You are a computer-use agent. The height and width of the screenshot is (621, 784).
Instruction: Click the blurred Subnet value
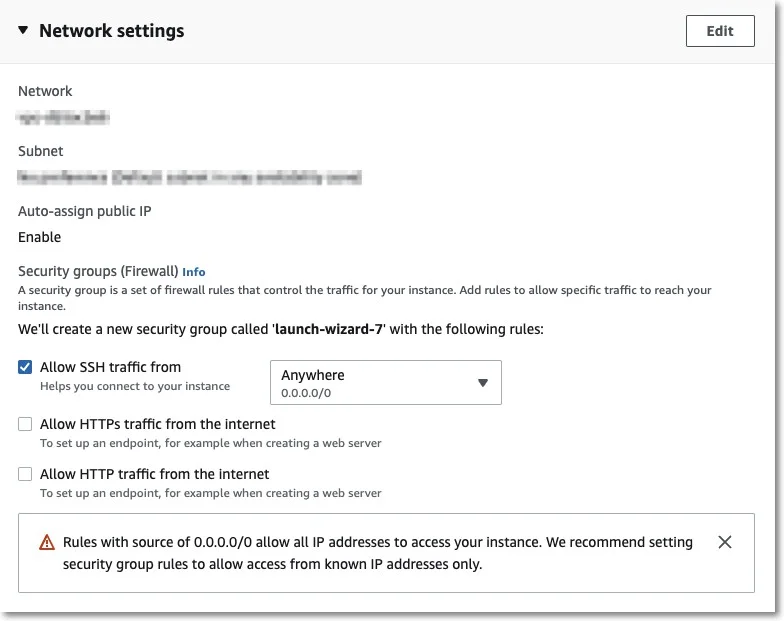(190, 177)
